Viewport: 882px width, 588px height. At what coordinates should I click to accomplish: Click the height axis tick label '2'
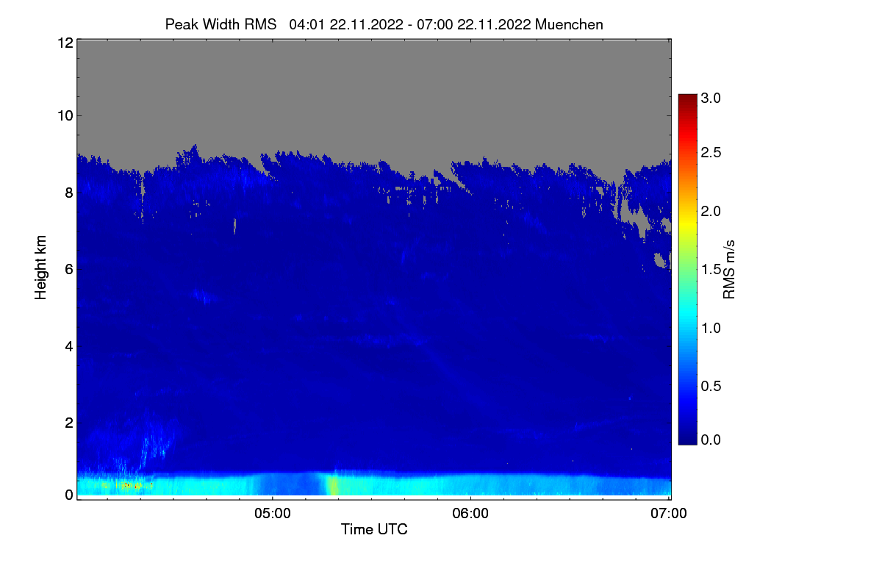pos(68,422)
